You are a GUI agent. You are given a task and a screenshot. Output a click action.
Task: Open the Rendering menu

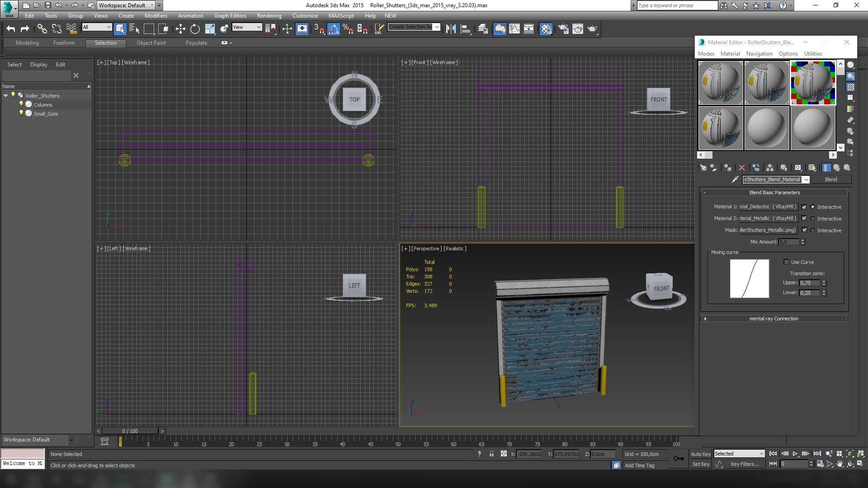(x=269, y=15)
